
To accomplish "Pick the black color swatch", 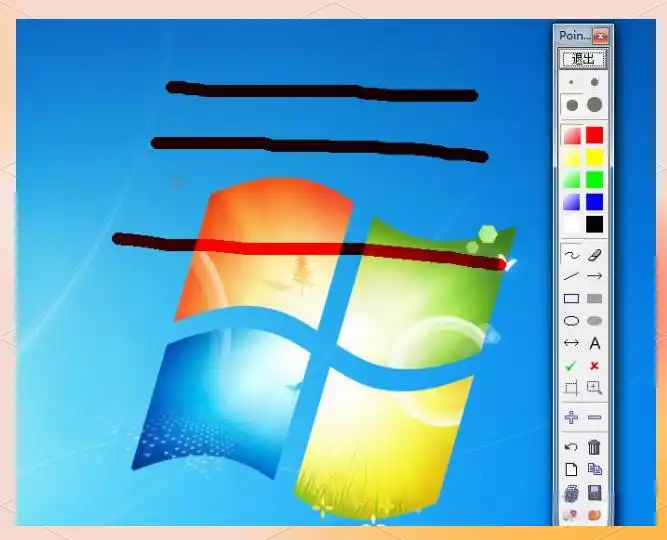I will (594, 224).
